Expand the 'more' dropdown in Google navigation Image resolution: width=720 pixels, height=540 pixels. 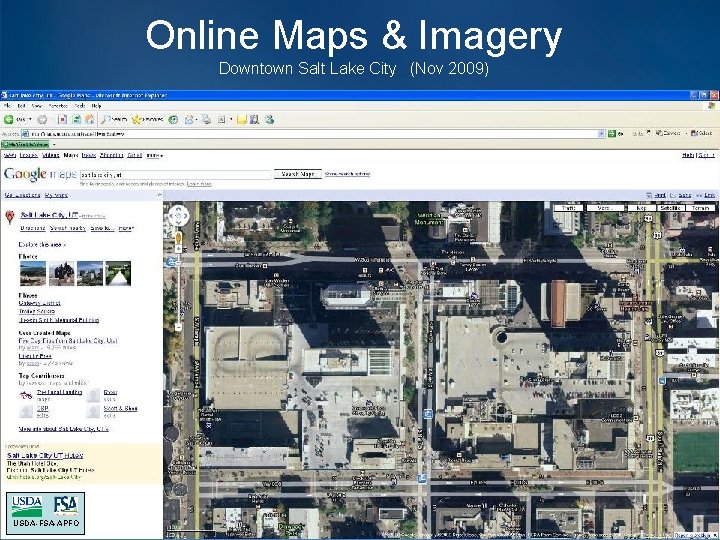(154, 156)
